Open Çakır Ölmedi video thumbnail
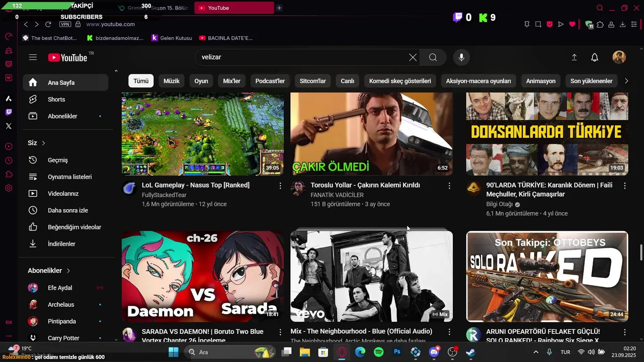 click(371, 134)
